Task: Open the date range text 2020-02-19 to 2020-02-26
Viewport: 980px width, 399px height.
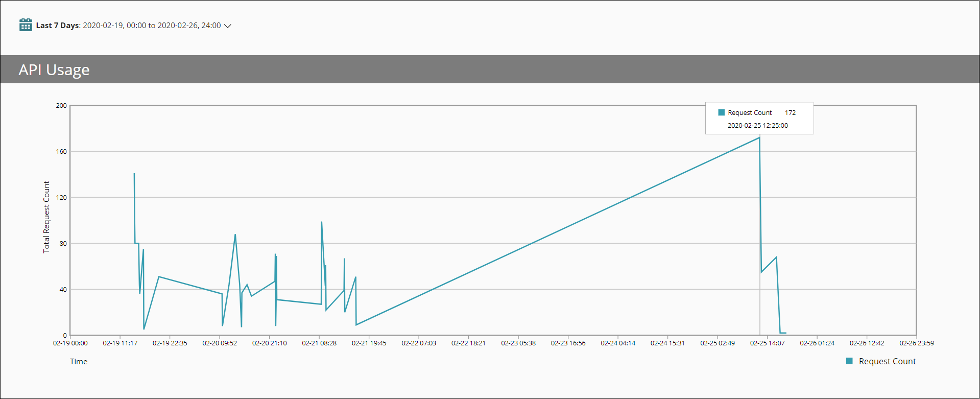Action: (152, 26)
